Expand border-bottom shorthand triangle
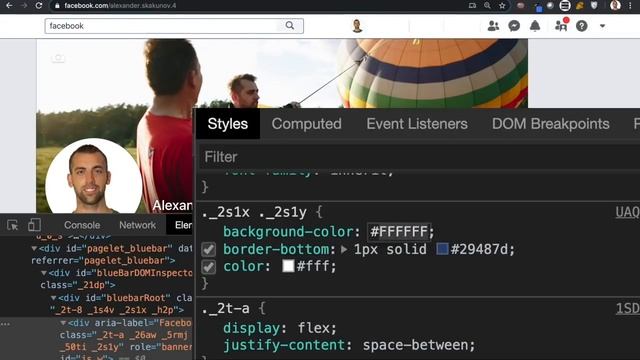The height and width of the screenshot is (360, 640). (344, 249)
